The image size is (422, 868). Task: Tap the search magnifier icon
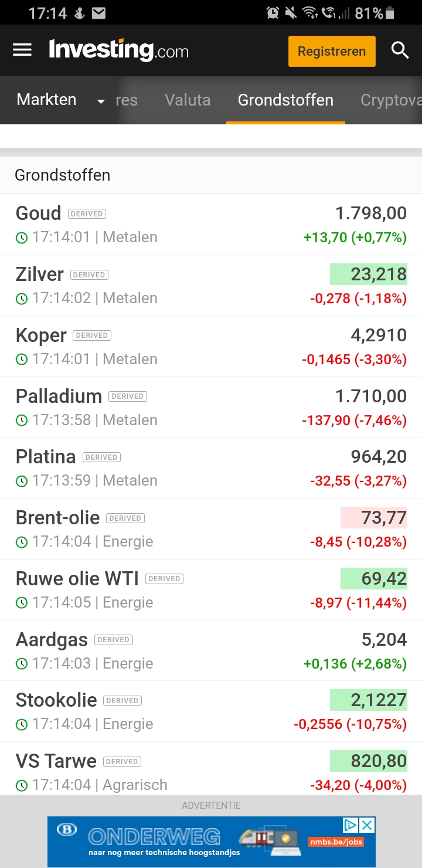400,50
